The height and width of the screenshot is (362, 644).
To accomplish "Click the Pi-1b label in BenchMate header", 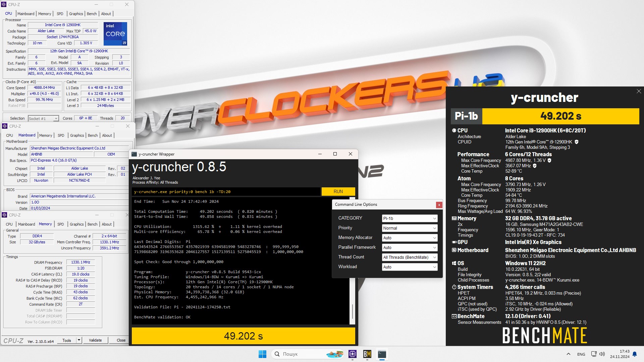I will (466, 116).
